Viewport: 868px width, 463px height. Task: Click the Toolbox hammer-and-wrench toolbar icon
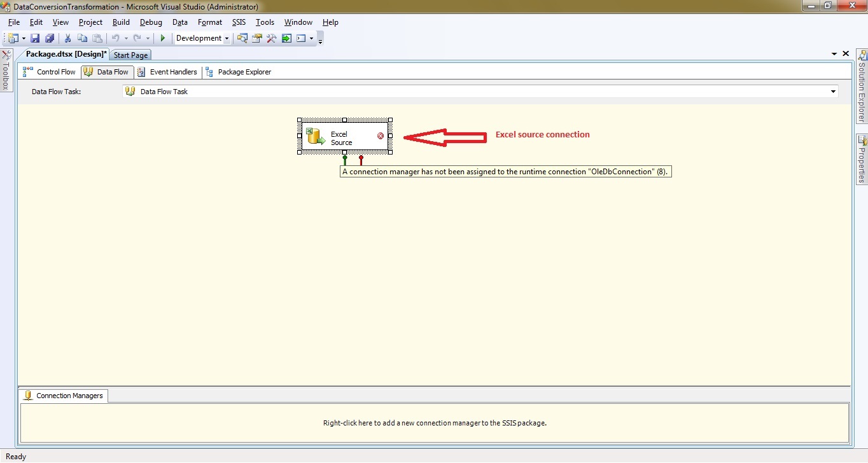[x=272, y=38]
